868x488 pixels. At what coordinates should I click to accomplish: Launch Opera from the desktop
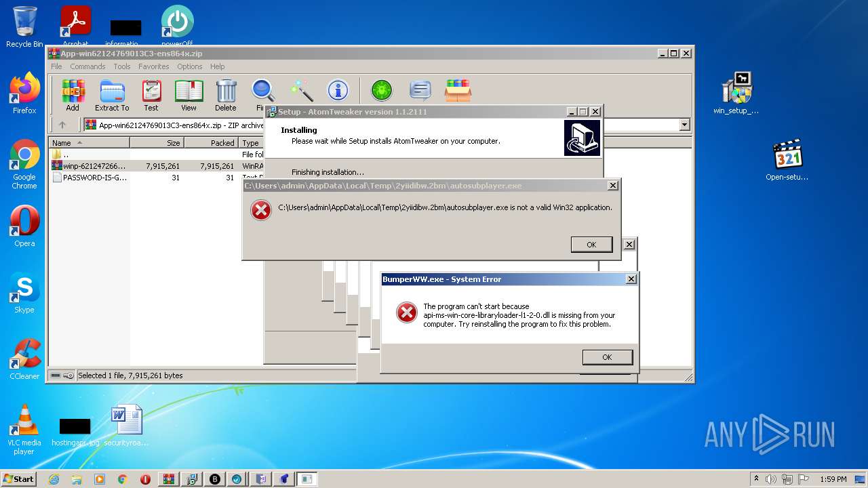[24, 226]
